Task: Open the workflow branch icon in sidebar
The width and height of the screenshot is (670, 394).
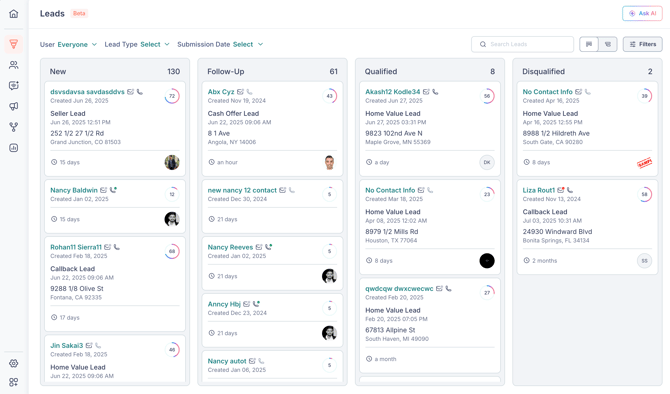Action: 14,127
